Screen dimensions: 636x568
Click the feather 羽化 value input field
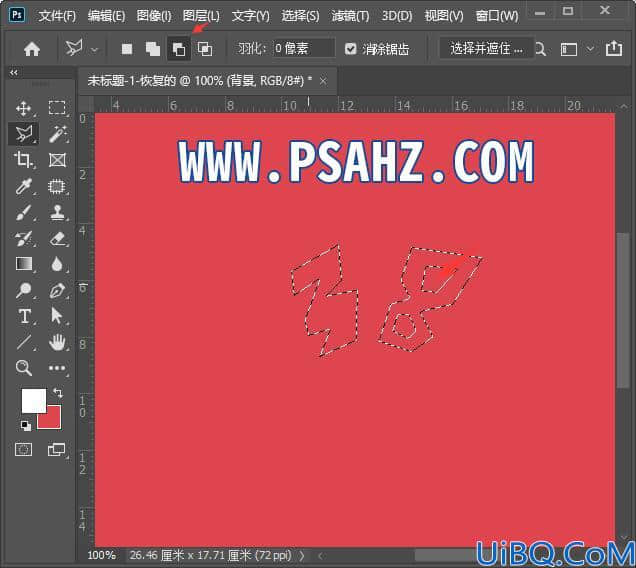[x=304, y=49]
